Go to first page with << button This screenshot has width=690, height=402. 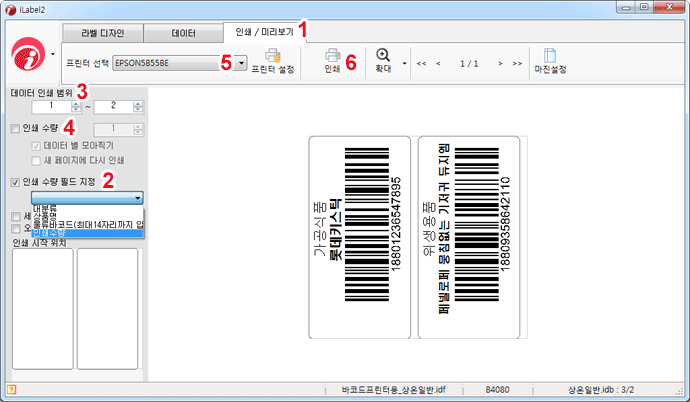point(421,64)
